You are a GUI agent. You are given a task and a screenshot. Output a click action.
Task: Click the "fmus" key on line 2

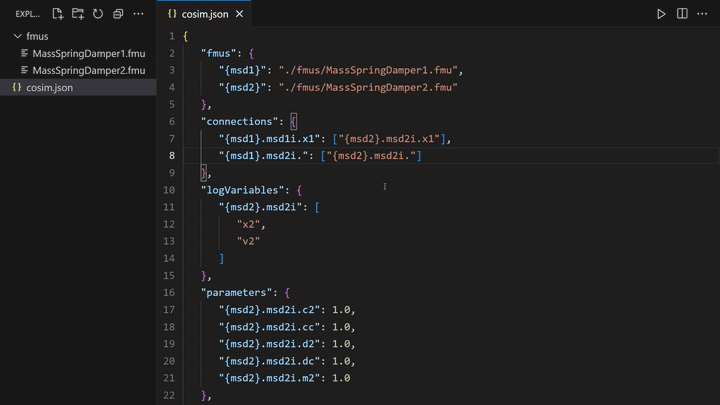pos(218,53)
